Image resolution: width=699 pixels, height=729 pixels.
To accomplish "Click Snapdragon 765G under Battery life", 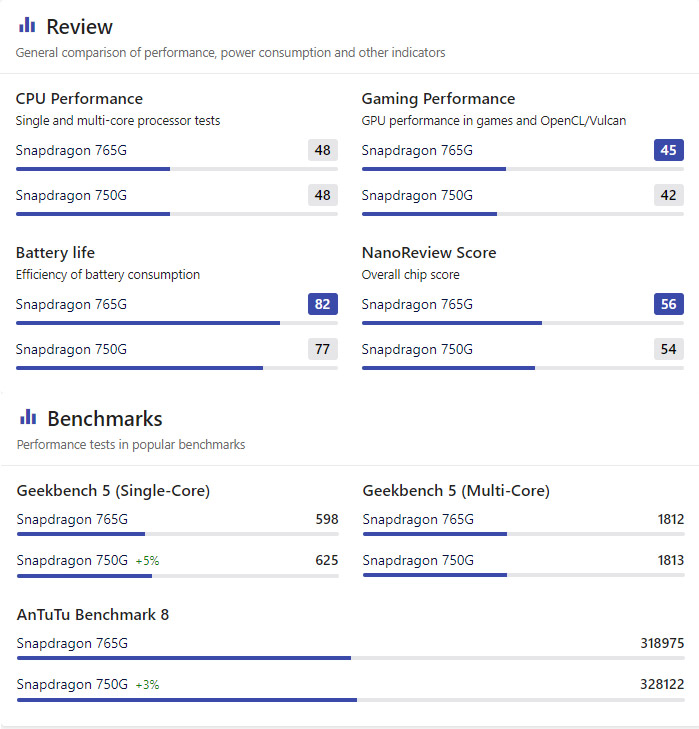I will [71, 305].
